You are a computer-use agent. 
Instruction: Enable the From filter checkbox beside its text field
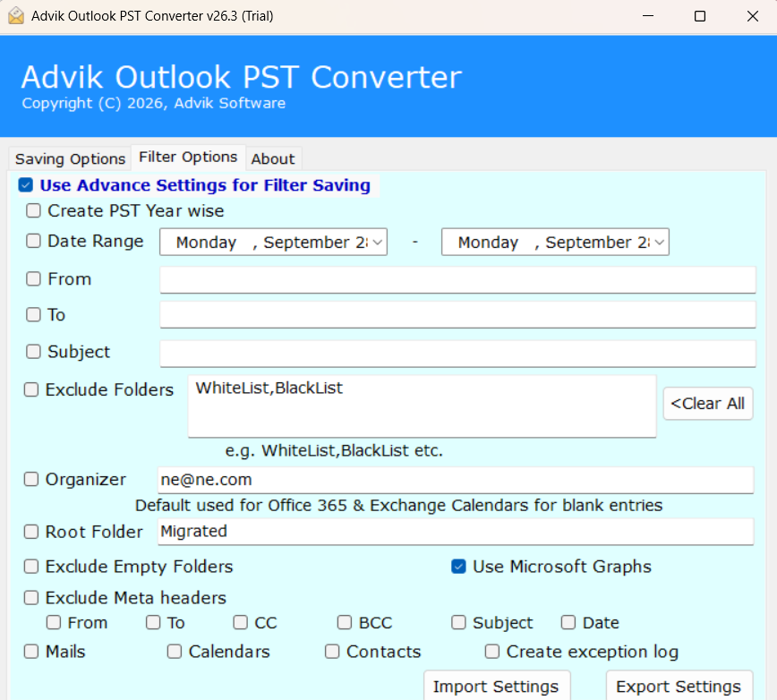(x=33, y=279)
